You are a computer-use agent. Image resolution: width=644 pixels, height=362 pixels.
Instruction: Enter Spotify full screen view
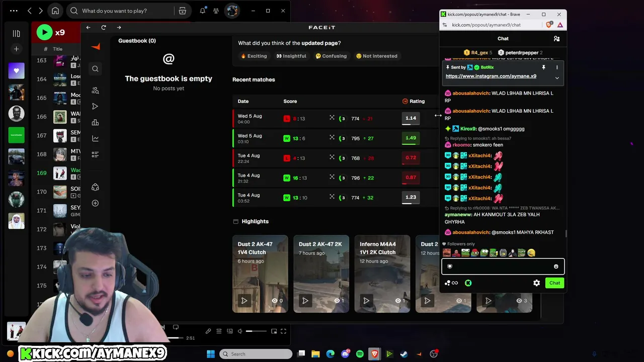click(x=284, y=331)
